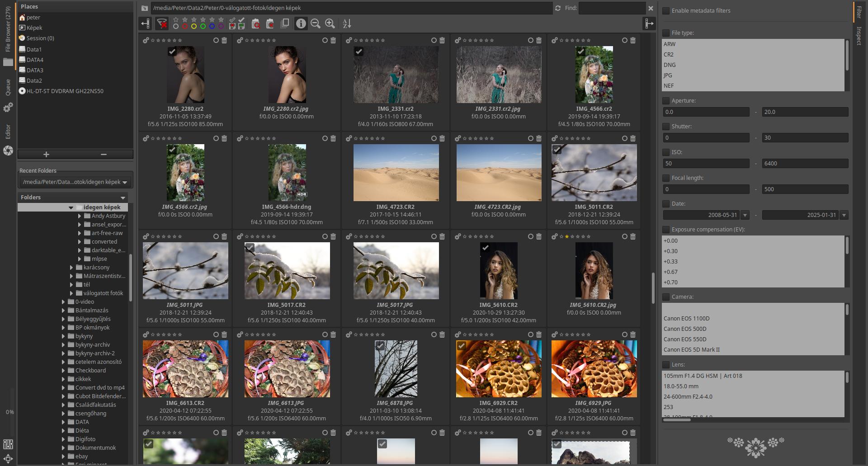Click the refresh folder icon beside Find
The width and height of the screenshot is (868, 466).
(x=558, y=8)
